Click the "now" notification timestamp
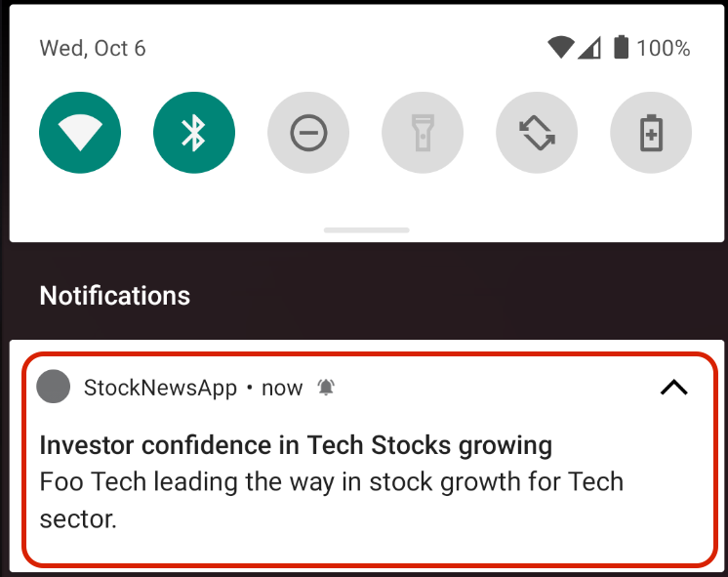This screenshot has width=728, height=577. [x=282, y=388]
